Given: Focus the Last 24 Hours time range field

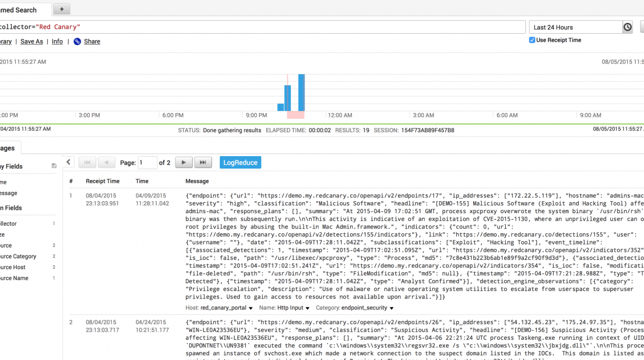Looking at the screenshot, I should [575, 27].
